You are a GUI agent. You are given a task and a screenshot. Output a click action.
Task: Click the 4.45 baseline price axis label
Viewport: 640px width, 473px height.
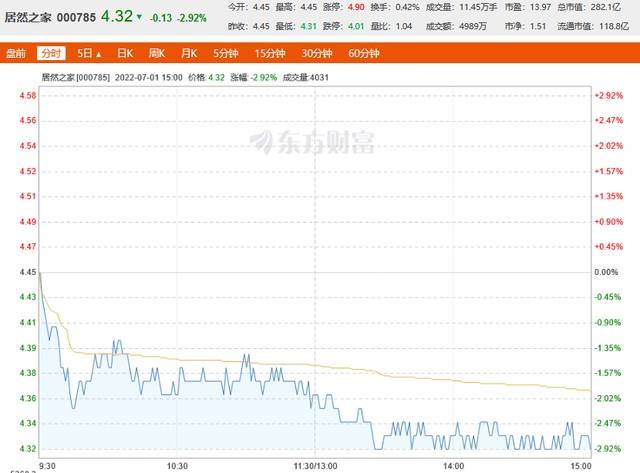click(28, 272)
